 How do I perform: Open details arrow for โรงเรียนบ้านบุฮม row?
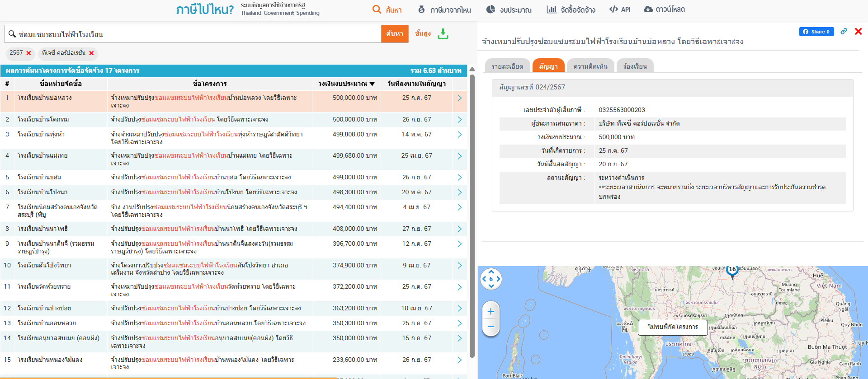coord(459,178)
